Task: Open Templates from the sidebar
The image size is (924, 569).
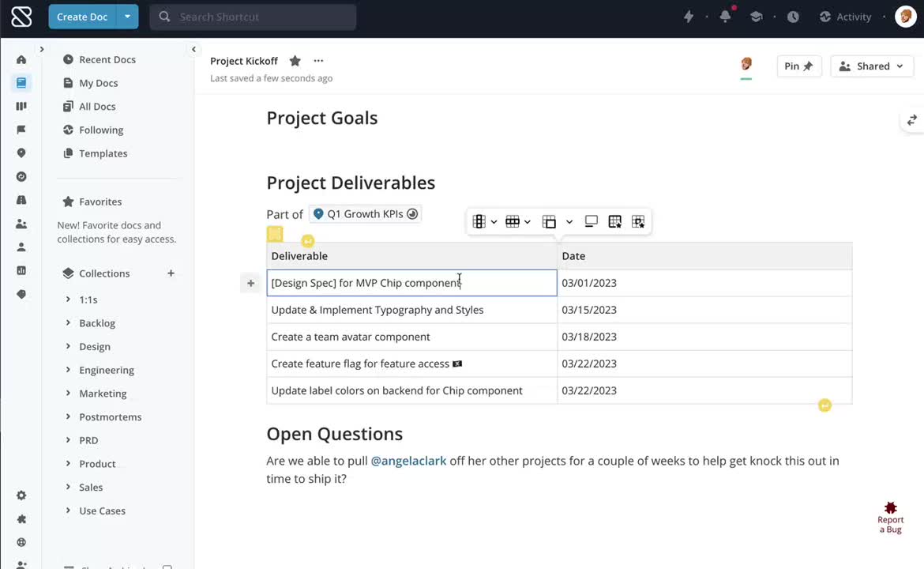Action: (x=103, y=153)
